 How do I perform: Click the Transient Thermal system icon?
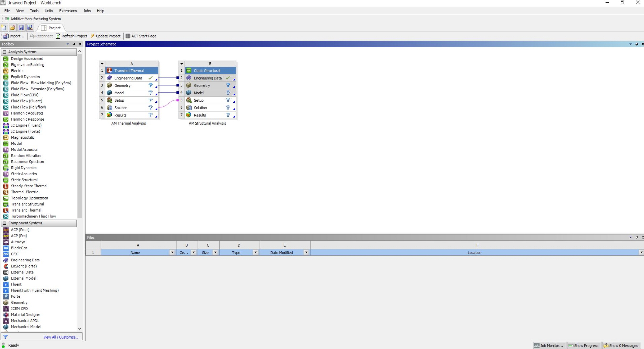tap(109, 70)
